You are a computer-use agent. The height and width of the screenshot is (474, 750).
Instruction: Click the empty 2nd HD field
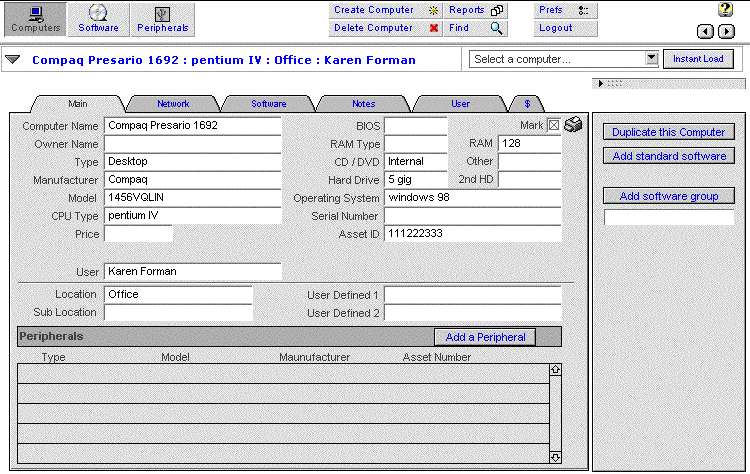tap(529, 180)
